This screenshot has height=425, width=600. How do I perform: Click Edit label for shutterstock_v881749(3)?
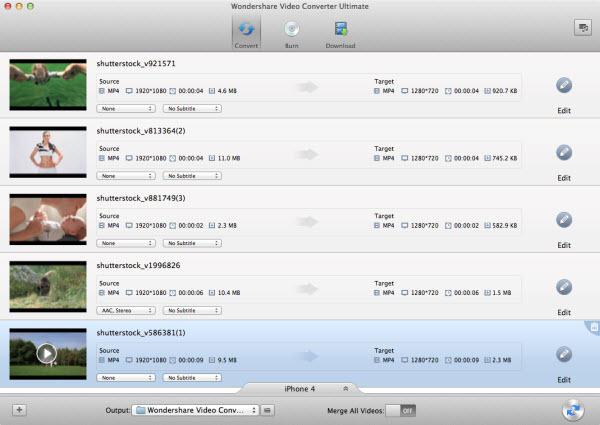tap(564, 245)
